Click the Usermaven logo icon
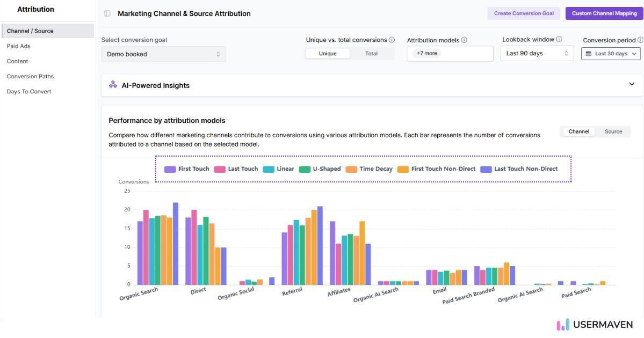644x338 pixels. coord(562,325)
